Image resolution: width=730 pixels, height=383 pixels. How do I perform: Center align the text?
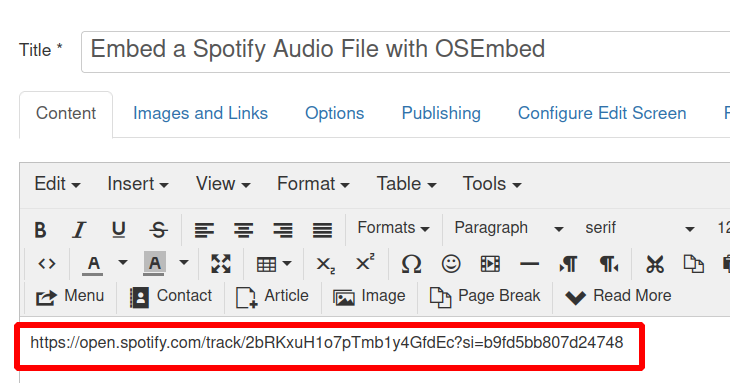pyautogui.click(x=243, y=229)
